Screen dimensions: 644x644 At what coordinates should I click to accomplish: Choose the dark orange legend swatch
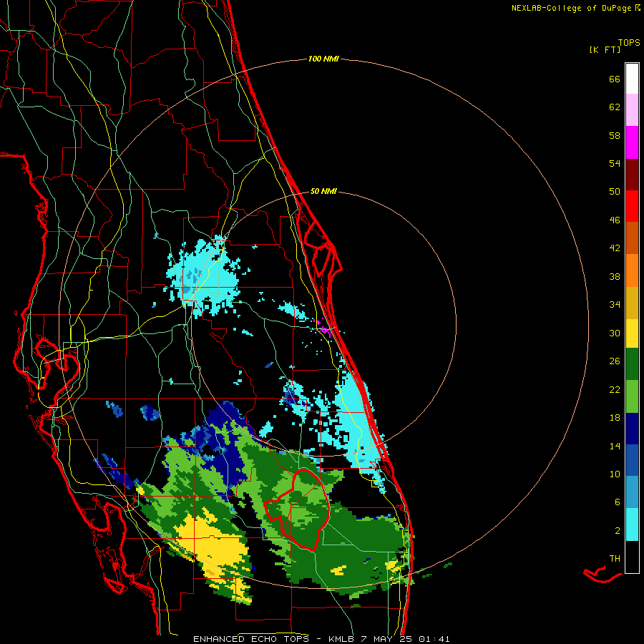[632, 238]
